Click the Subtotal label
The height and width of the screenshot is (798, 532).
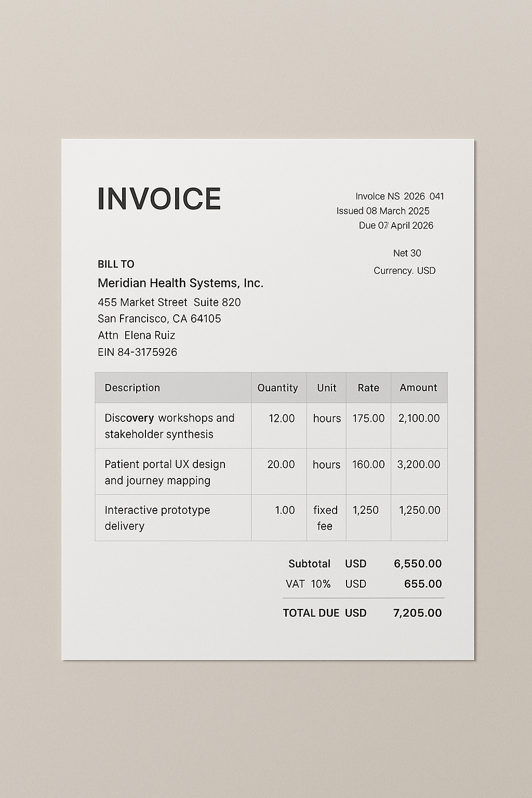310,564
